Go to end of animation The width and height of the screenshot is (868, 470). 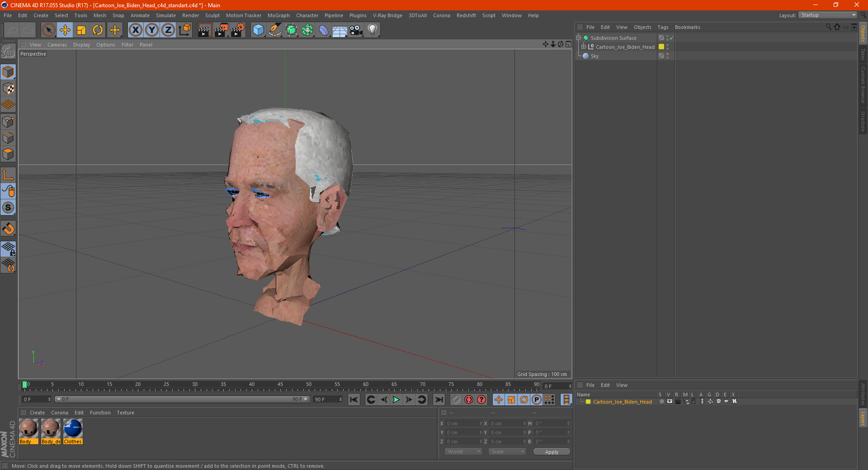(x=439, y=399)
